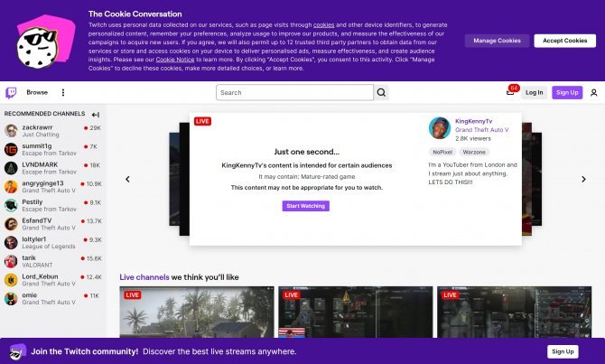Click angryginge13's avatar
Screen dimensions: 605x364
tap(11, 186)
